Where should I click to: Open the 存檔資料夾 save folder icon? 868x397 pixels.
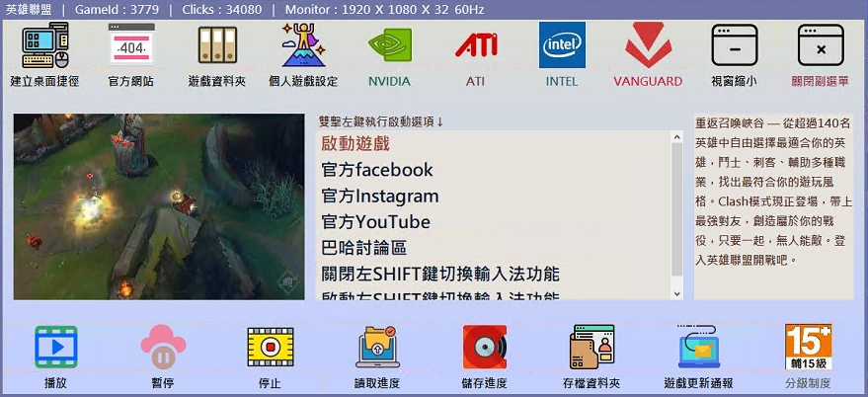[x=592, y=348]
